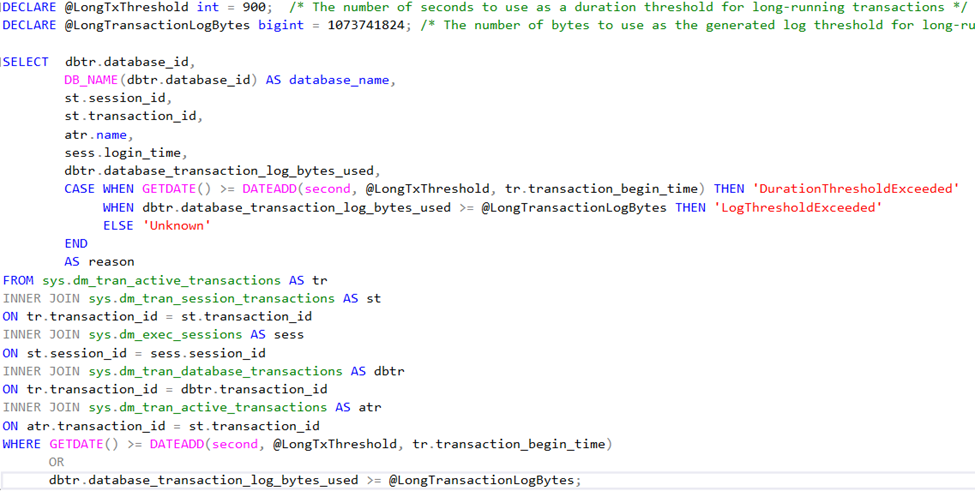
Task: Click the ELSE keyword
Action: (118, 225)
